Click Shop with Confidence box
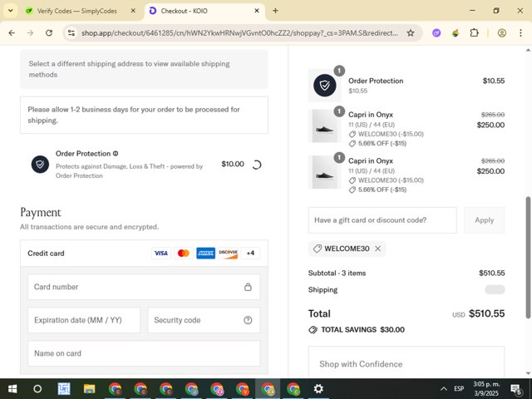Screen dimensions: 532x399 click(x=406, y=362)
